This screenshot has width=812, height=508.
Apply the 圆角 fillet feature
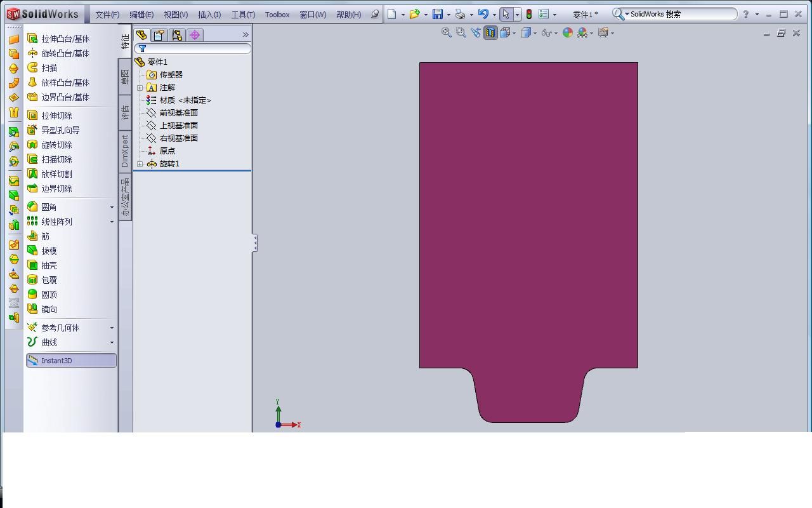(42, 207)
